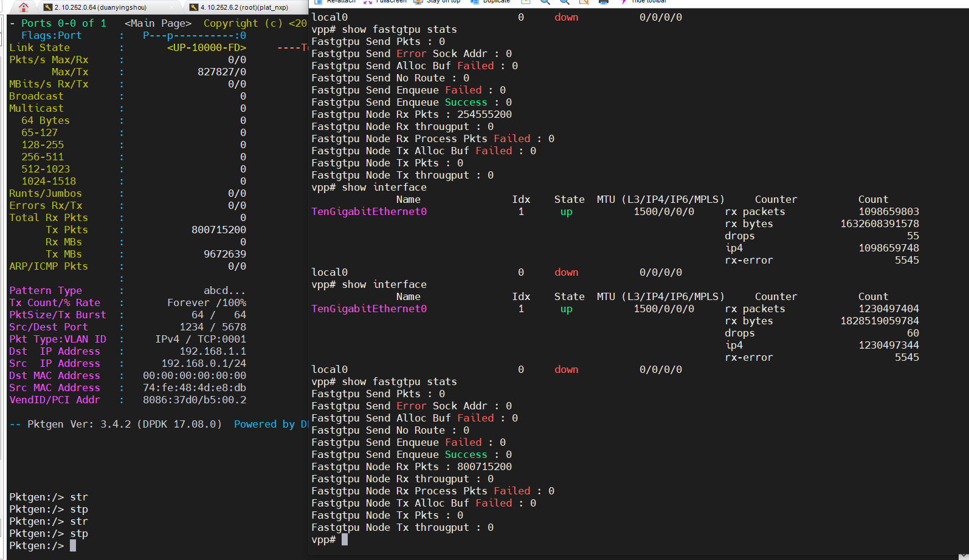Click the "Pktgen Ver: 3.4.2 (DPDK 17.08.0)" line

pos(125,424)
